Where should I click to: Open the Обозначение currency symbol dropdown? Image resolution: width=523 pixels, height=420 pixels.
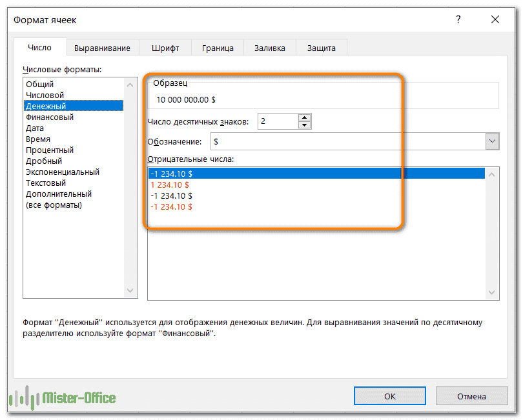[492, 141]
